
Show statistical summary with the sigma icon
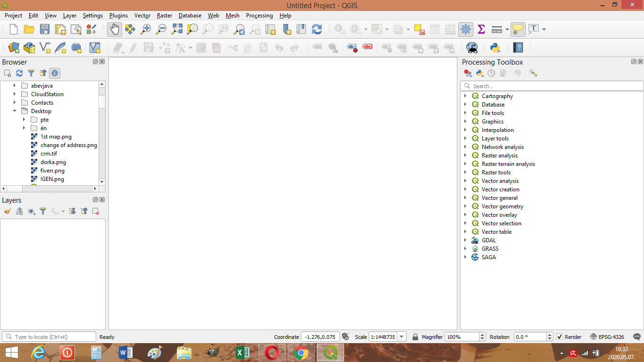pyautogui.click(x=481, y=29)
